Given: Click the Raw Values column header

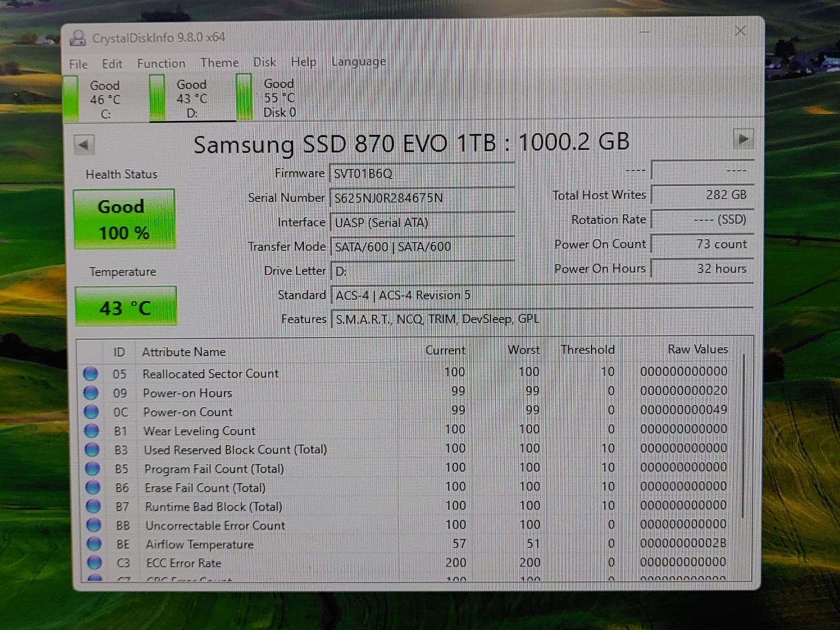Looking at the screenshot, I should [698, 349].
